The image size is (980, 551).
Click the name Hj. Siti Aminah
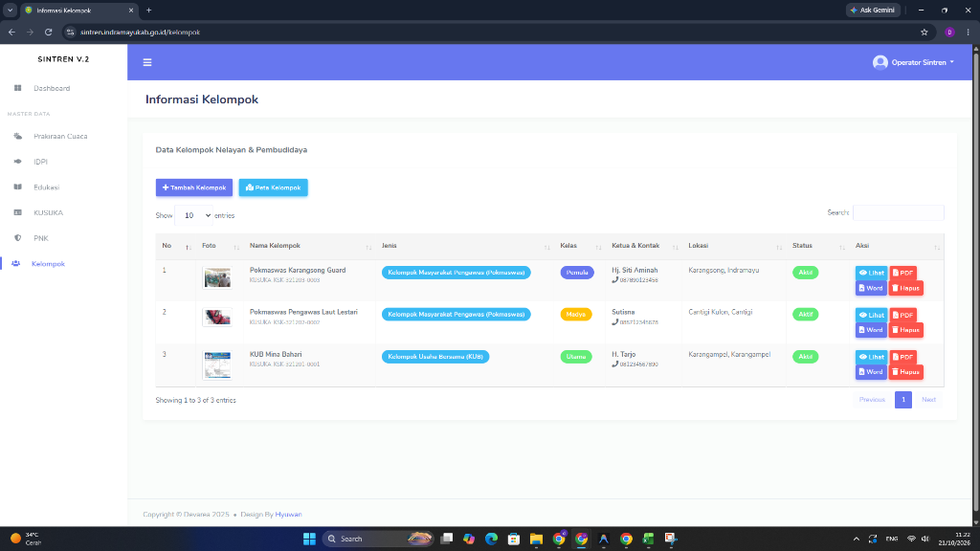[635, 271]
